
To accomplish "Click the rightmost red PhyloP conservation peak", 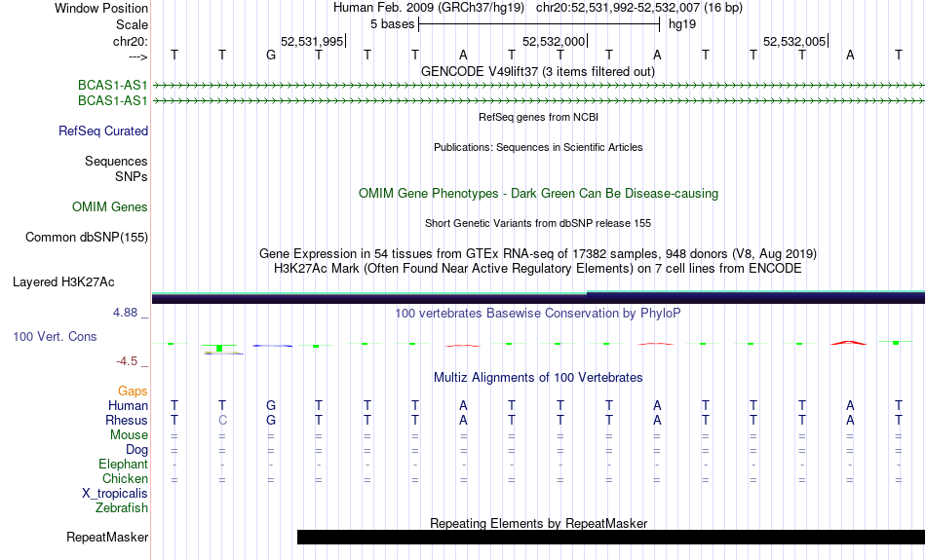I will [849, 342].
